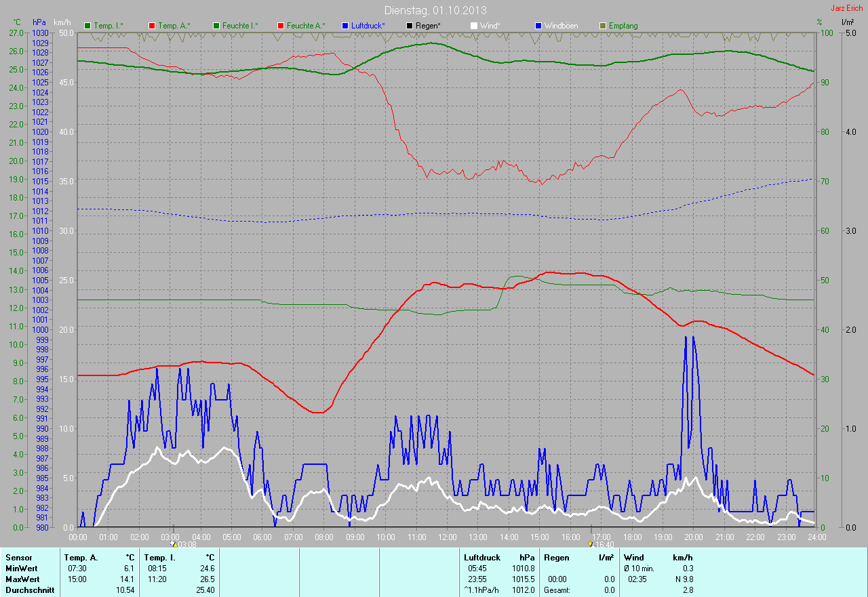Click the Regen column header in table
Viewport: 868px width, 597px height.
(x=555, y=558)
